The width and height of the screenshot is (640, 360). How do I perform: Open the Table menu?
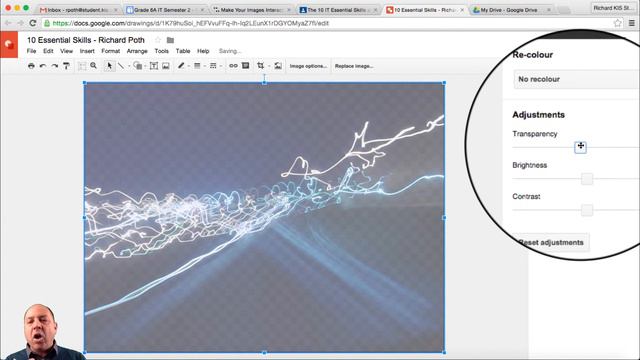(x=183, y=51)
